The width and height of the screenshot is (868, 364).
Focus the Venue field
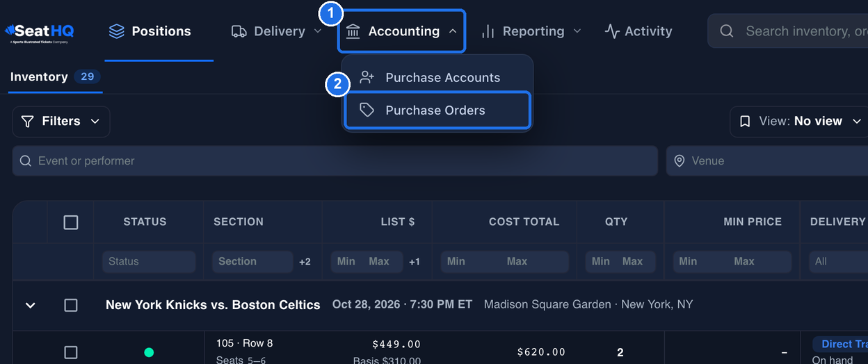point(767,160)
